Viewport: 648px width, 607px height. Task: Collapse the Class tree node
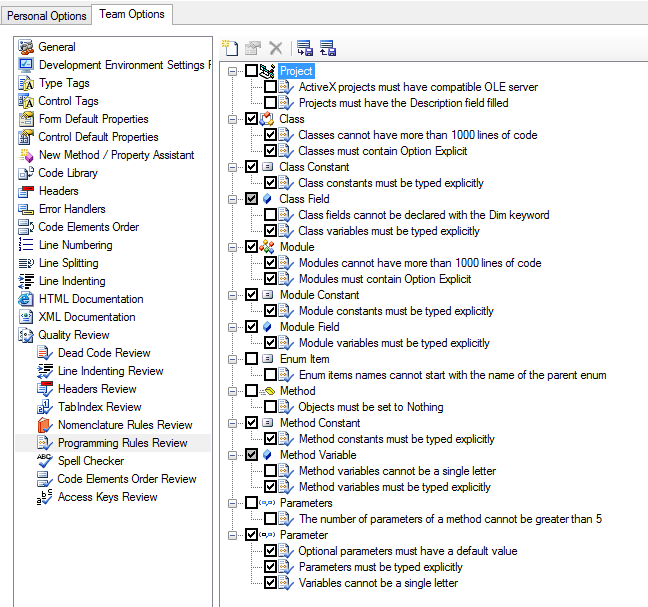[x=233, y=119]
